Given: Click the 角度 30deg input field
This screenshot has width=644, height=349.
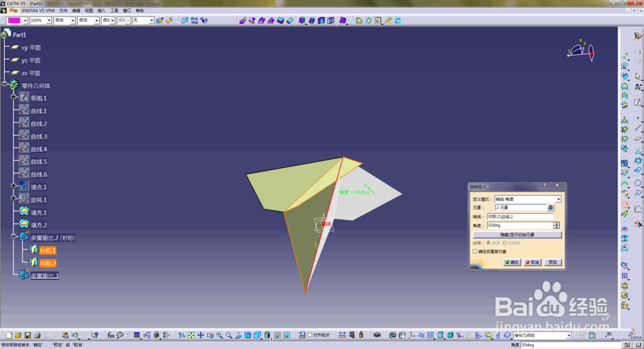Looking at the screenshot, I should [x=520, y=225].
